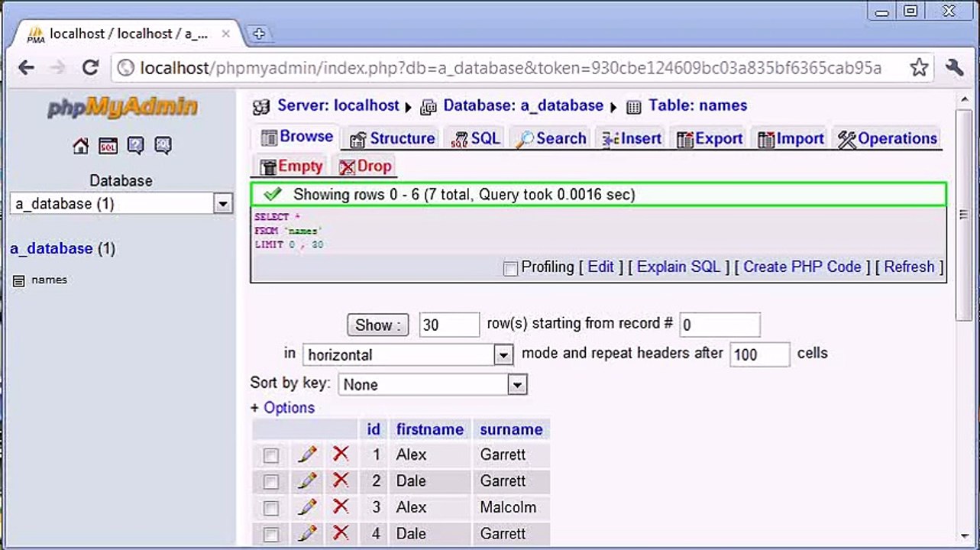Open SQL documentation icon in sidebar

[x=163, y=146]
